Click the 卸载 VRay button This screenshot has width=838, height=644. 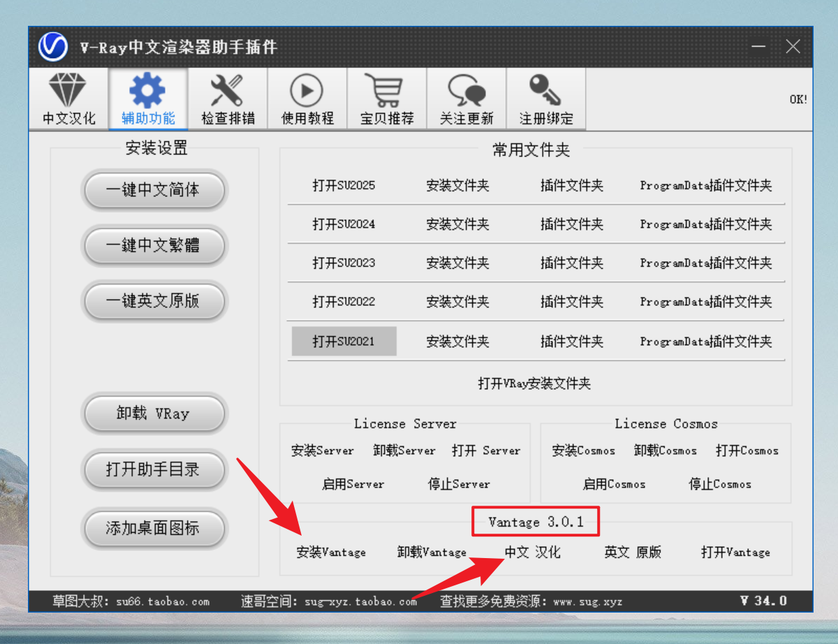coord(154,414)
